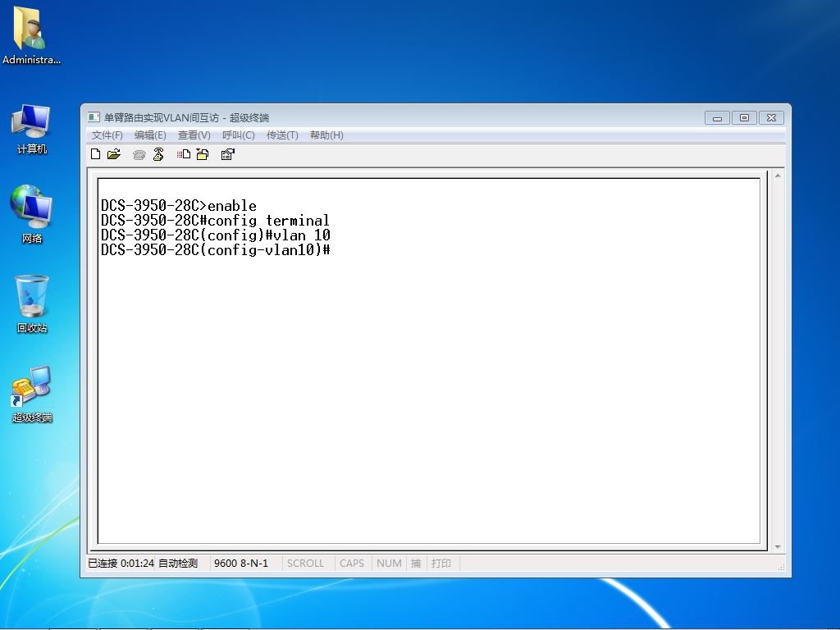Click the window resize grip corner
Image resolution: width=840 pixels, height=630 pixels.
(x=782, y=566)
